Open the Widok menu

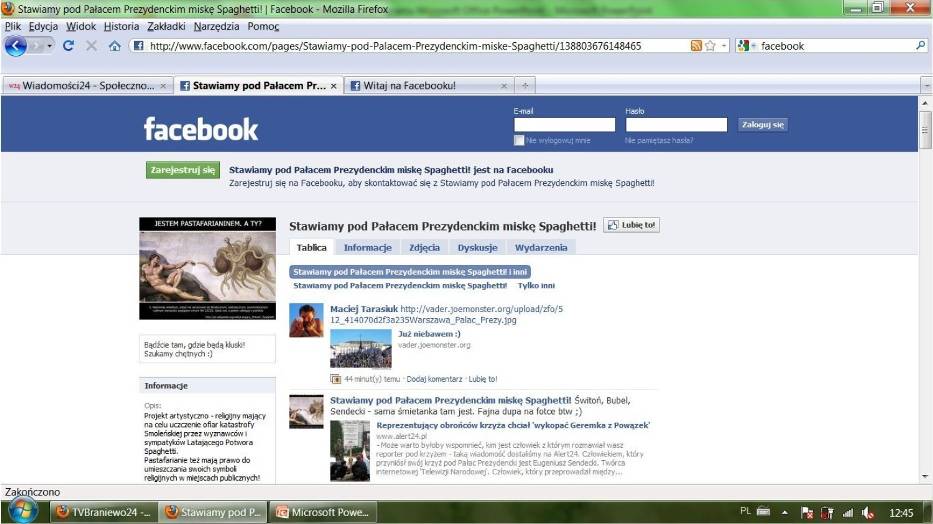point(81,26)
